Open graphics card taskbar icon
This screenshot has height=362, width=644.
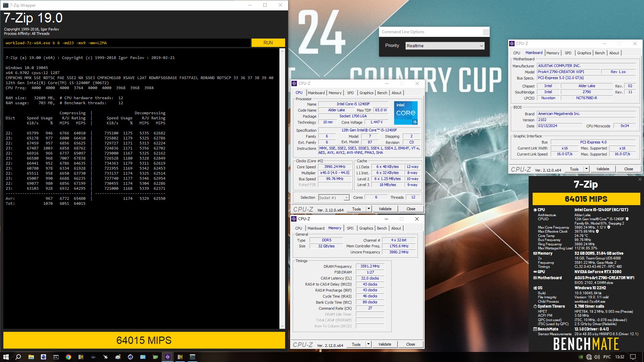click(x=155, y=357)
